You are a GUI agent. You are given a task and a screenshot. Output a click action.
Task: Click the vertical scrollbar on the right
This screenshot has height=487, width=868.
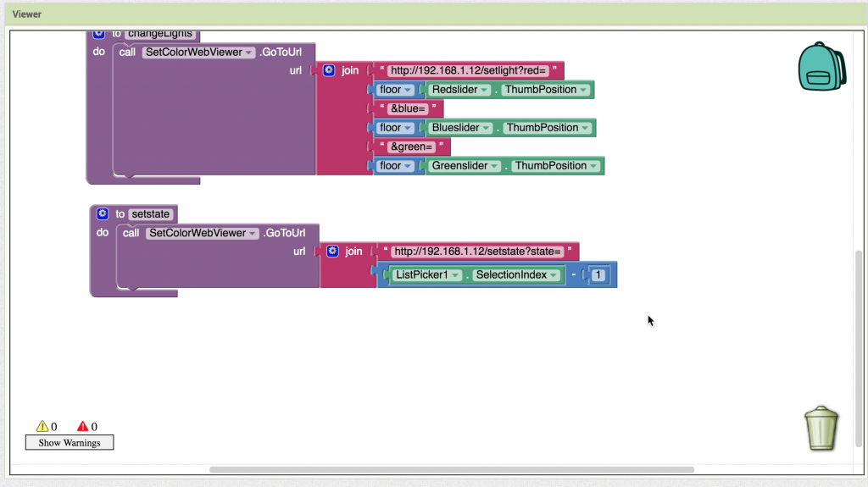click(858, 339)
